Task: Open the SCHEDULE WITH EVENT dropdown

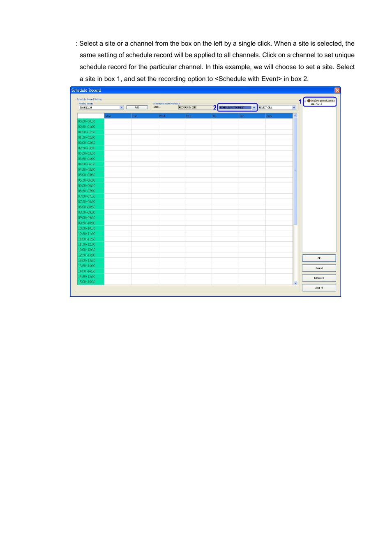Action: point(254,107)
